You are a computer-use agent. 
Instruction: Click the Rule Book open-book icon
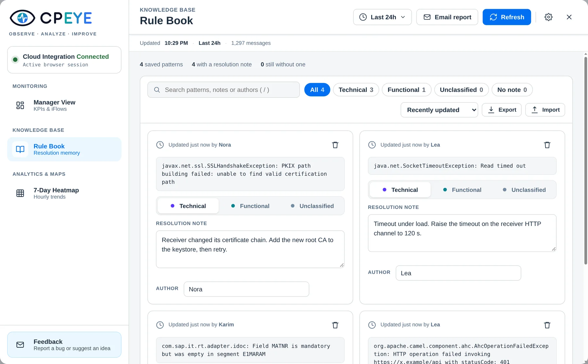point(20,149)
